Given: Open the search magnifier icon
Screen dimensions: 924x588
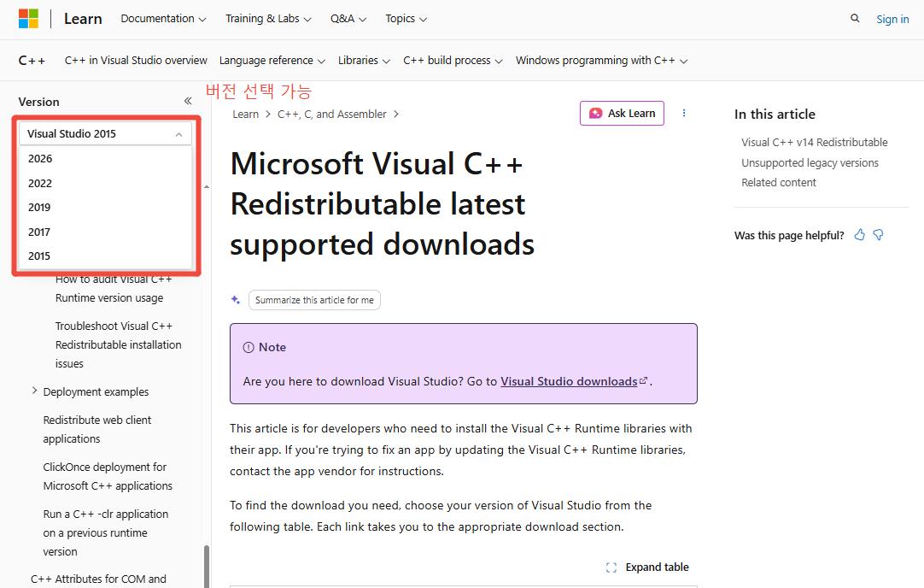Looking at the screenshot, I should [x=855, y=18].
